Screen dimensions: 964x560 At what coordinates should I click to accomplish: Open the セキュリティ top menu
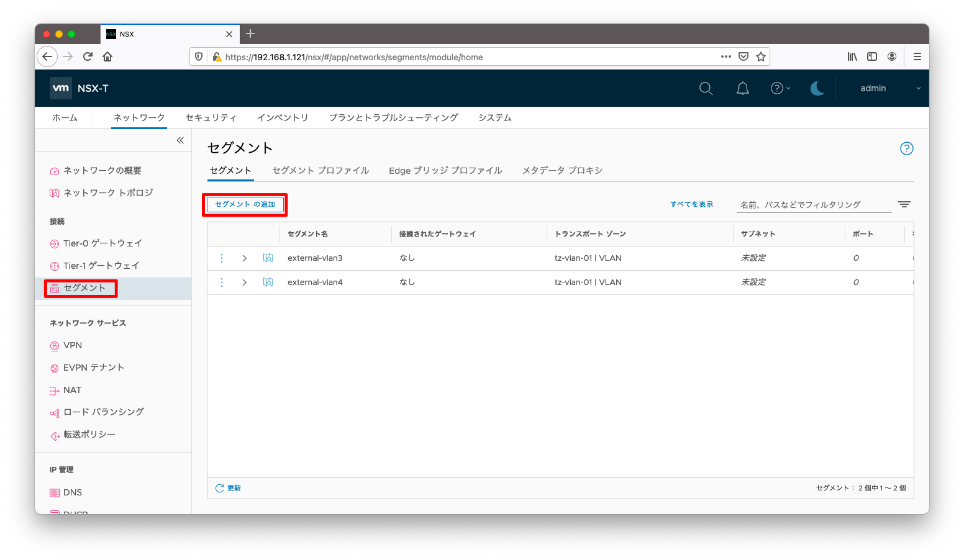click(x=211, y=118)
